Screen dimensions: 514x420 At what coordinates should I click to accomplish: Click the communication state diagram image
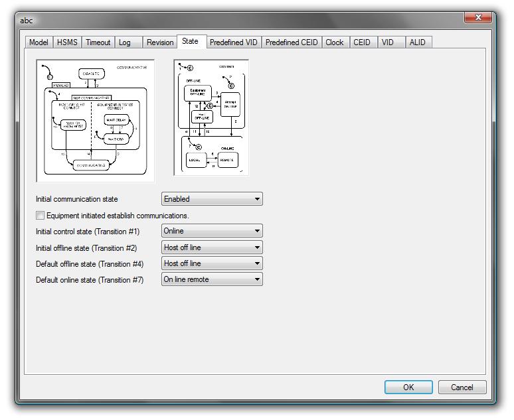pos(95,120)
